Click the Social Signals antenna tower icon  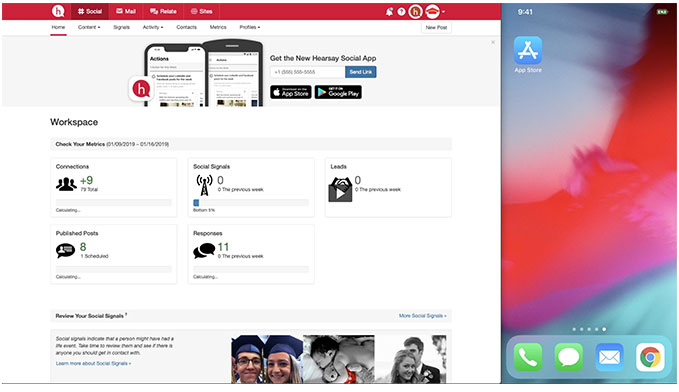[204, 185]
